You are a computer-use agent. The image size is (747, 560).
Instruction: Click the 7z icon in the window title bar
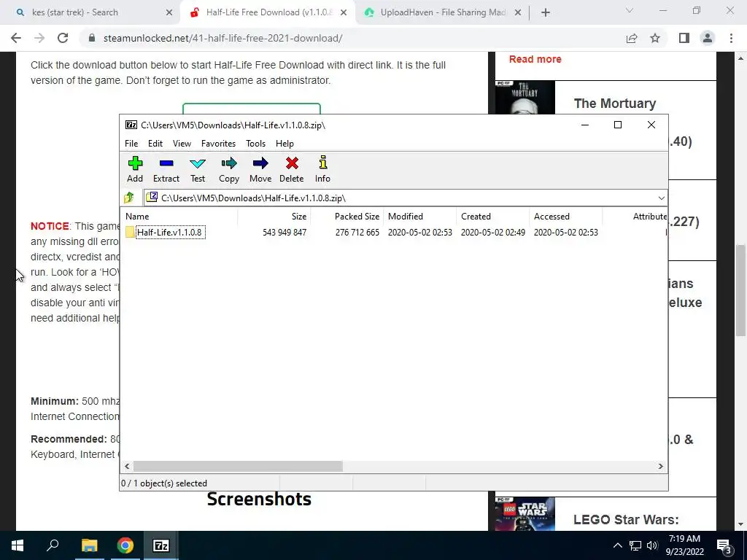131,125
